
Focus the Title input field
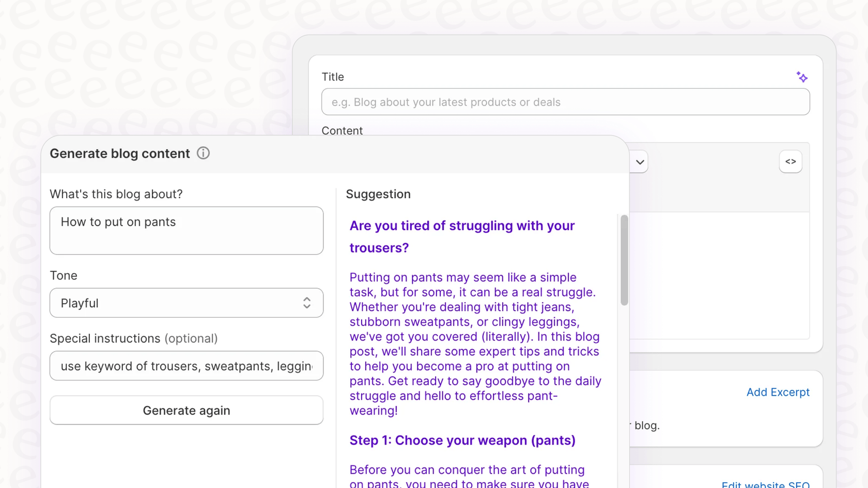click(x=565, y=102)
